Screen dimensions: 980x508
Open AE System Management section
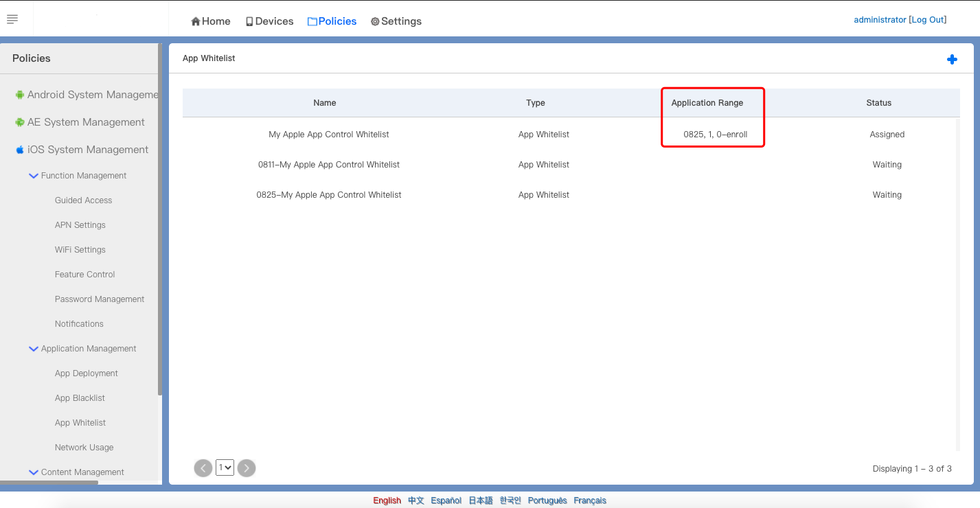(x=85, y=122)
